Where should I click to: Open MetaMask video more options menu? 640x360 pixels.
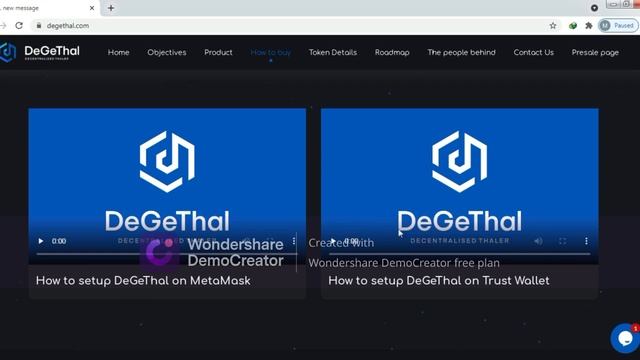click(x=293, y=241)
